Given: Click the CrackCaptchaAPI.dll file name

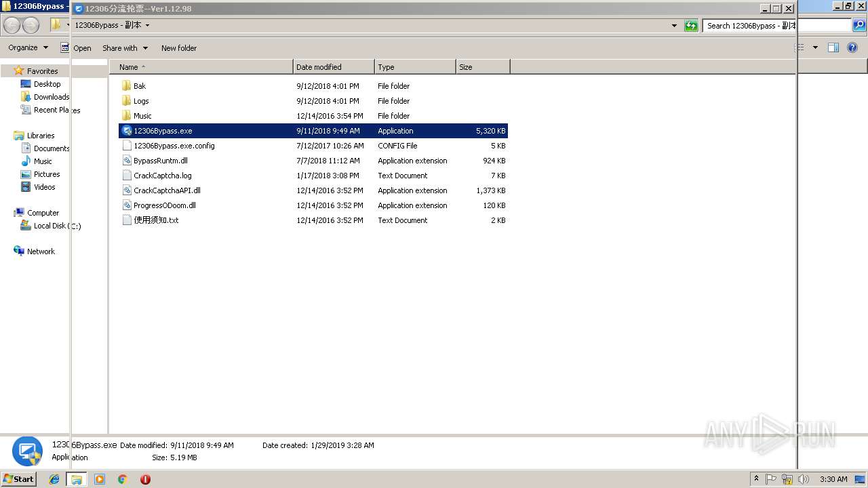Looking at the screenshot, I should tap(167, 190).
